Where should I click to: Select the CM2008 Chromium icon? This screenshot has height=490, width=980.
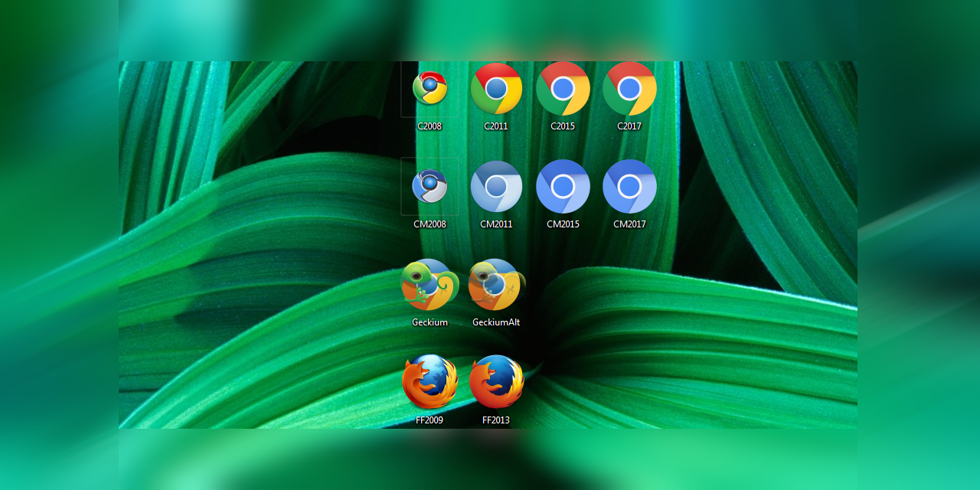[x=430, y=186]
